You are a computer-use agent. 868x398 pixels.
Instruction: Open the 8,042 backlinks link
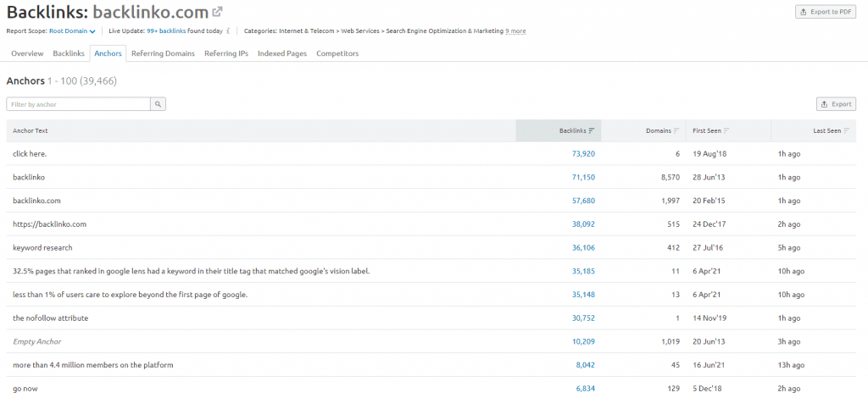(x=586, y=365)
